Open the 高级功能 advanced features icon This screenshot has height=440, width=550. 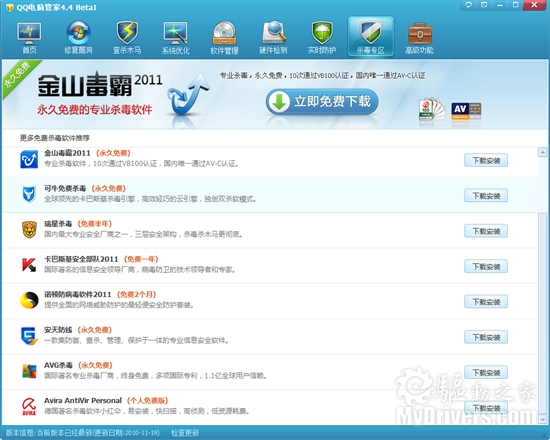click(419, 37)
